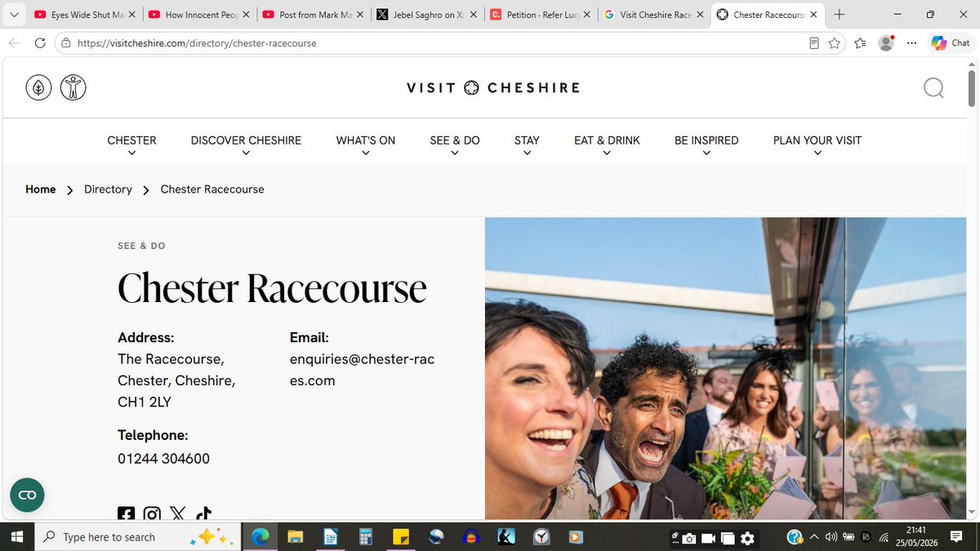Expand the BE INSPIRED menu
This screenshot has width=980, height=551.
(x=706, y=145)
